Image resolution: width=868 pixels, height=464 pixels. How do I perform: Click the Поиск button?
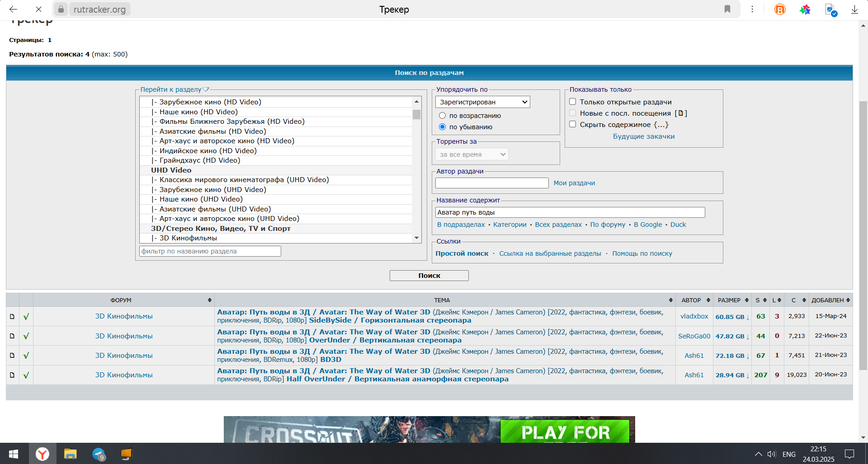pyautogui.click(x=429, y=276)
